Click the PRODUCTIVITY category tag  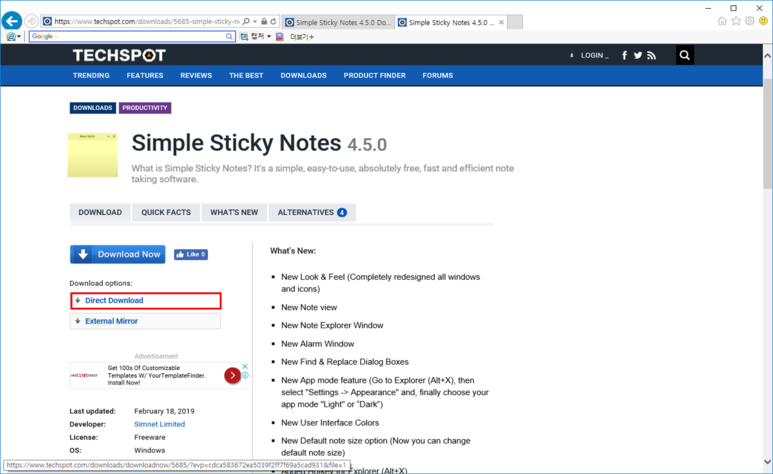pos(145,108)
